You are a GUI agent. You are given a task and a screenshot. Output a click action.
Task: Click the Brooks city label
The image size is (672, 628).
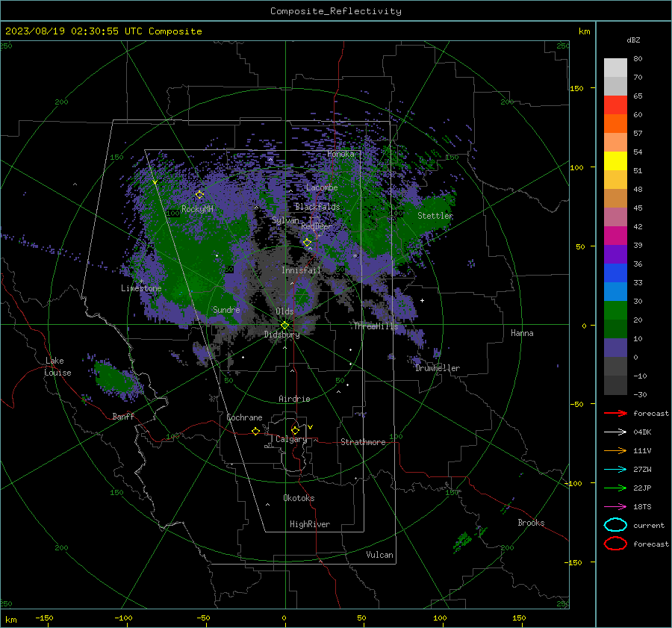[531, 523]
